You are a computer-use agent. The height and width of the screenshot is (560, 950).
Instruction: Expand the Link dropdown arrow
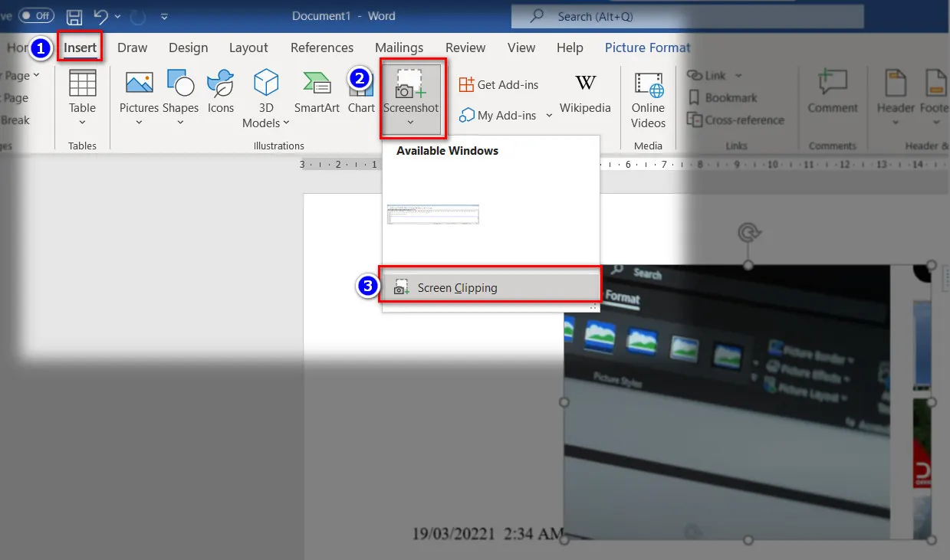(738, 75)
